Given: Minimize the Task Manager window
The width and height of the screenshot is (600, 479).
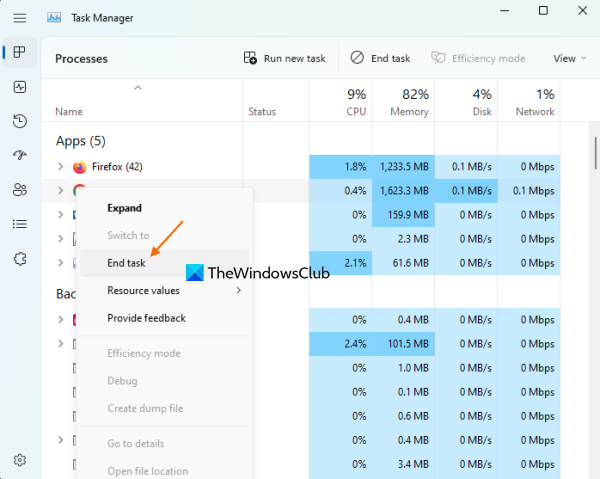Looking at the screenshot, I should tap(504, 11).
